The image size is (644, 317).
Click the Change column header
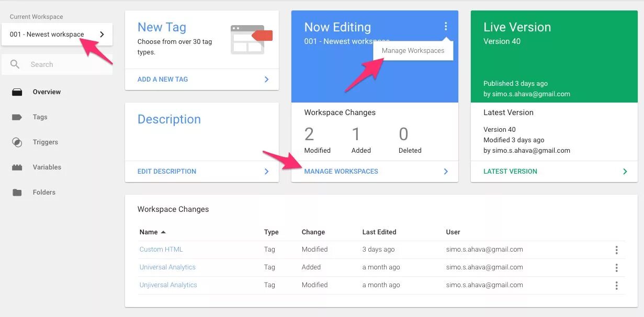click(313, 232)
